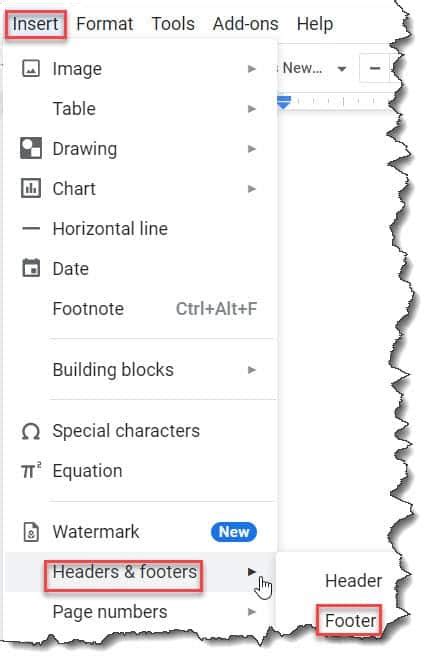Click the blue ruler indent marker
The image size is (434, 670).
tap(284, 103)
